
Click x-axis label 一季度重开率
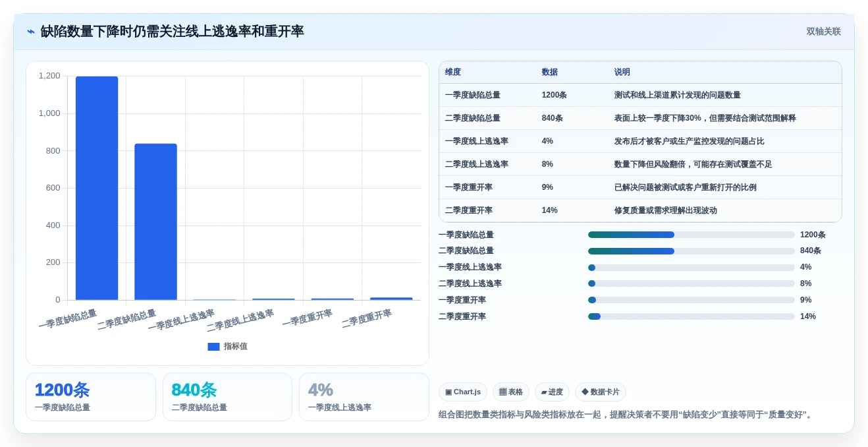[308, 317]
